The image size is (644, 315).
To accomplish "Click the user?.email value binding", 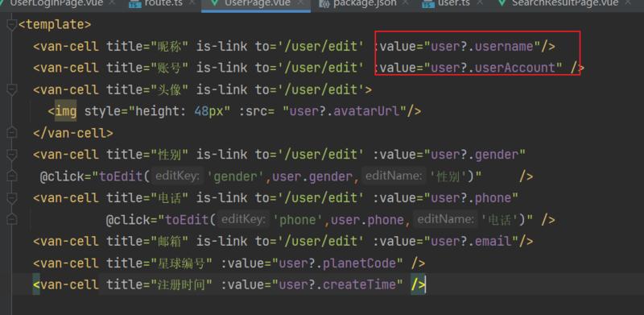I will click(x=471, y=241).
